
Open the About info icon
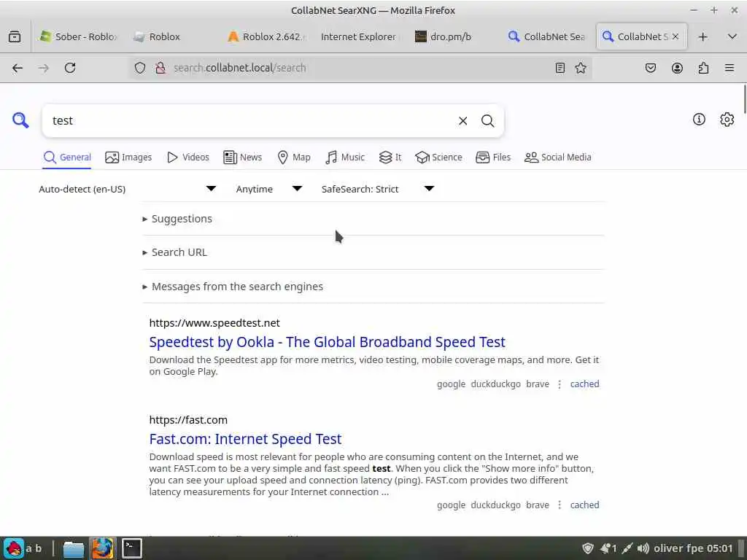[699, 120]
